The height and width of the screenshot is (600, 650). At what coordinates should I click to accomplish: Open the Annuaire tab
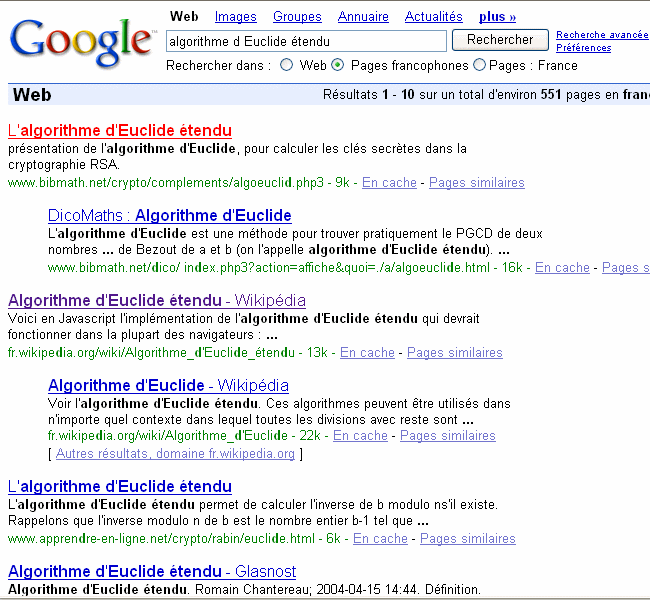pos(363,17)
